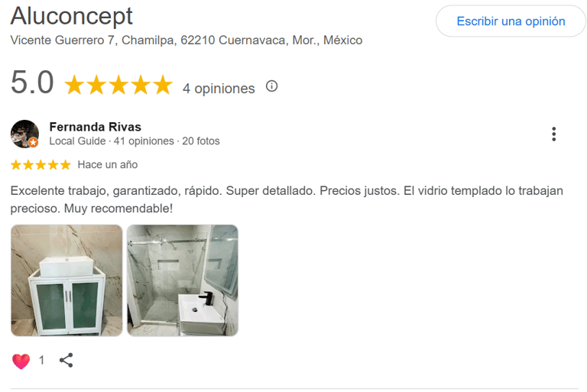Open the glass shower bathroom photo

click(183, 280)
